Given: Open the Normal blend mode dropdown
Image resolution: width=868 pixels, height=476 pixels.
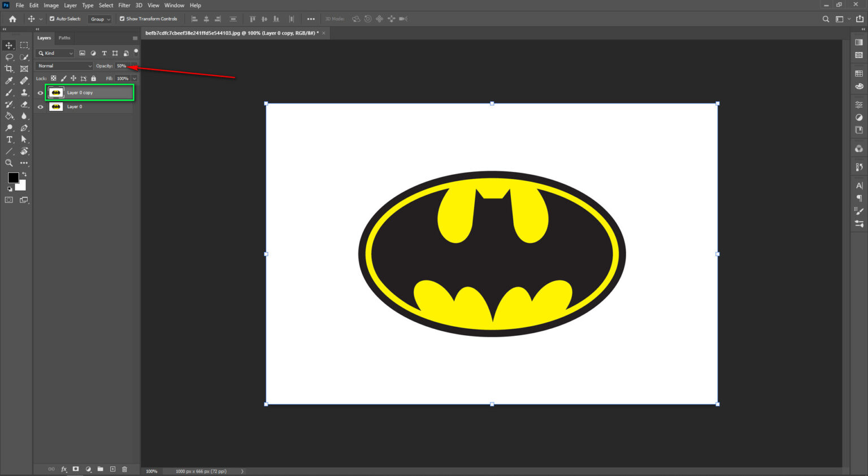Looking at the screenshot, I should pyautogui.click(x=63, y=66).
